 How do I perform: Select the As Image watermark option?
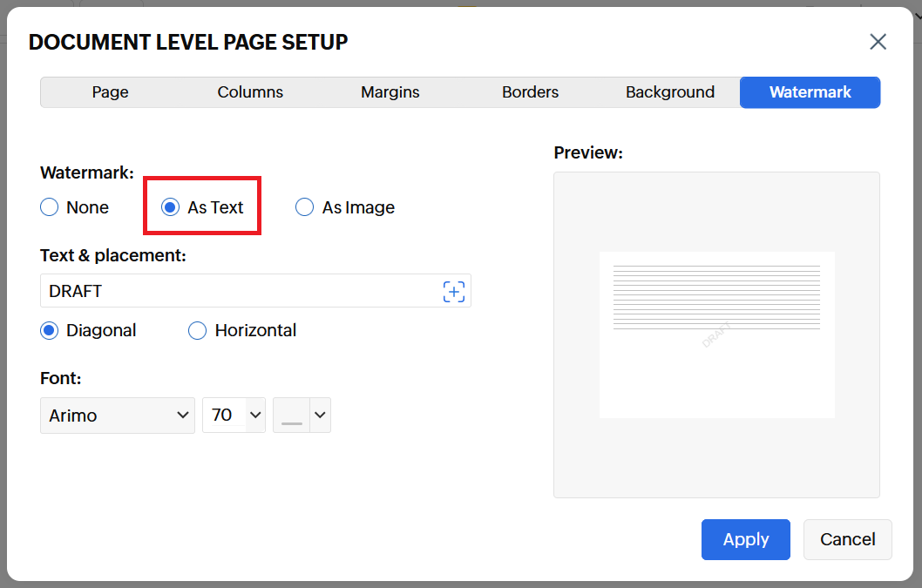[x=304, y=207]
